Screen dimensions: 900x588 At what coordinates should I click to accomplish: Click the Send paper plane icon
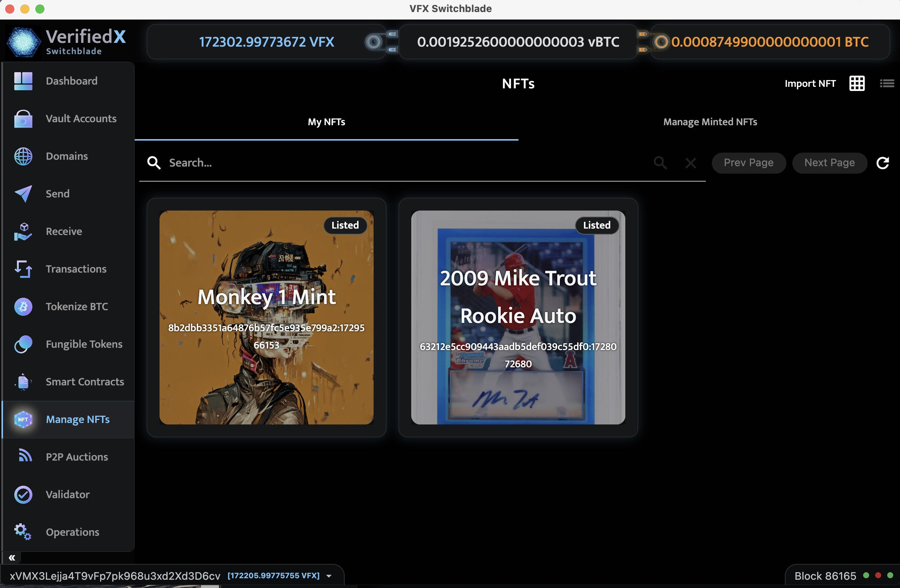(x=23, y=194)
